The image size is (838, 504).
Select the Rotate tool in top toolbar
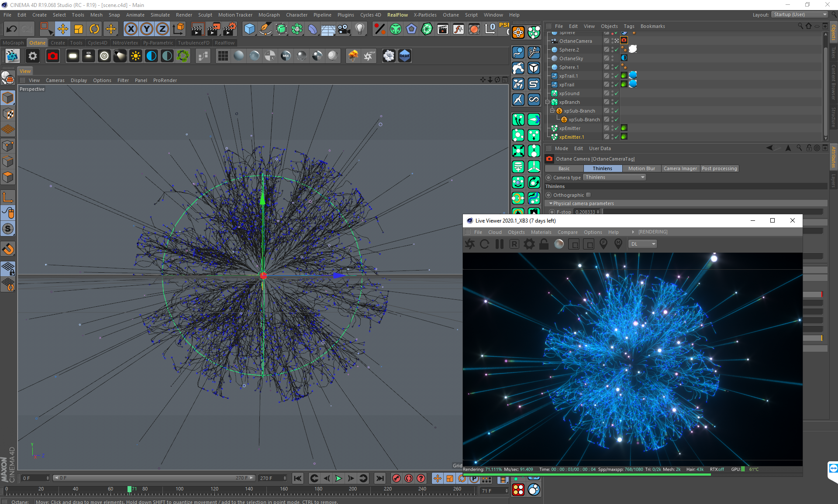[94, 29]
